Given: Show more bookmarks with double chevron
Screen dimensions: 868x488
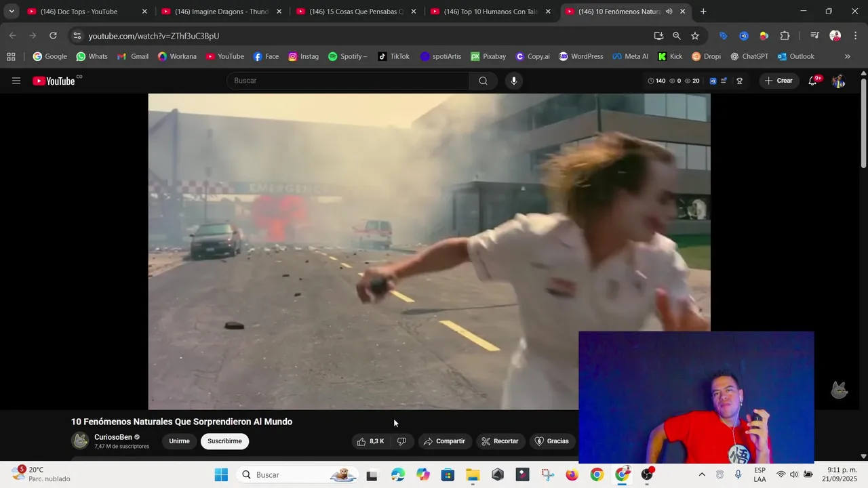Looking at the screenshot, I should point(847,56).
